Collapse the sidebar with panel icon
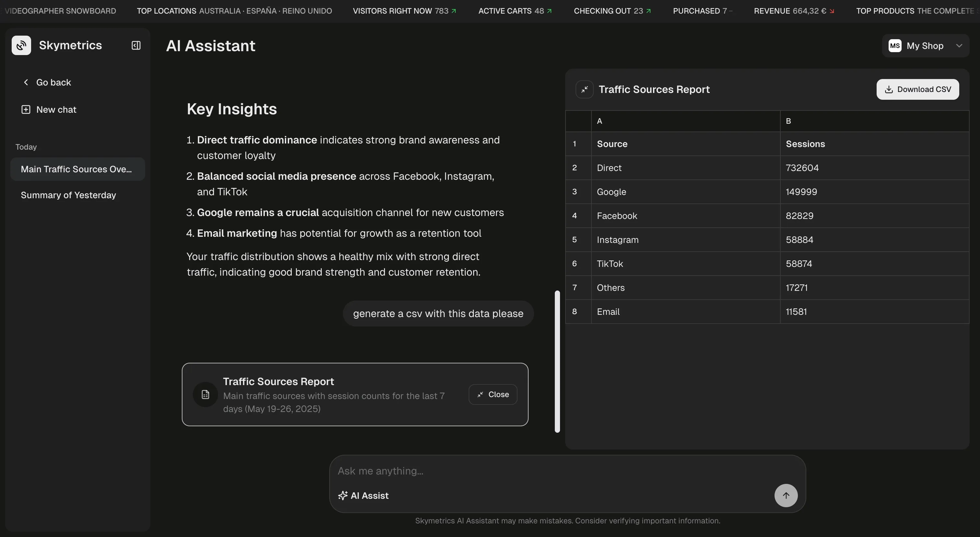The width and height of the screenshot is (980, 537). tap(136, 45)
